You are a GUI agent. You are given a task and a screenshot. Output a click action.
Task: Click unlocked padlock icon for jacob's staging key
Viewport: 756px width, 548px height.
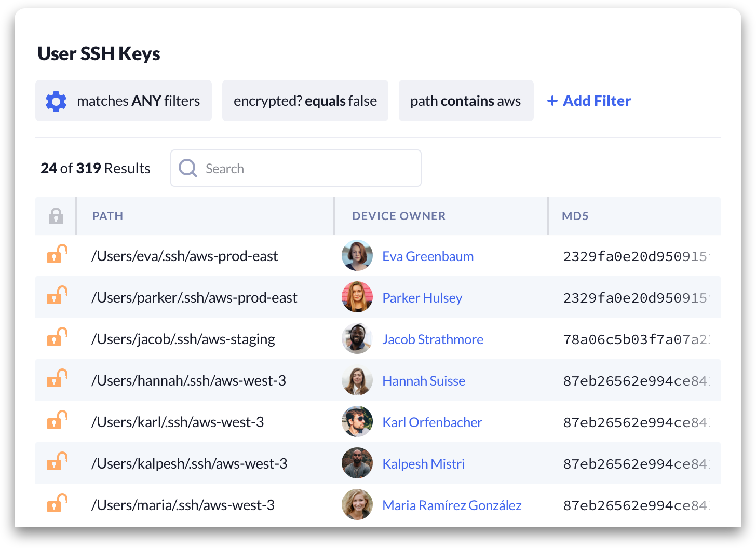click(57, 337)
